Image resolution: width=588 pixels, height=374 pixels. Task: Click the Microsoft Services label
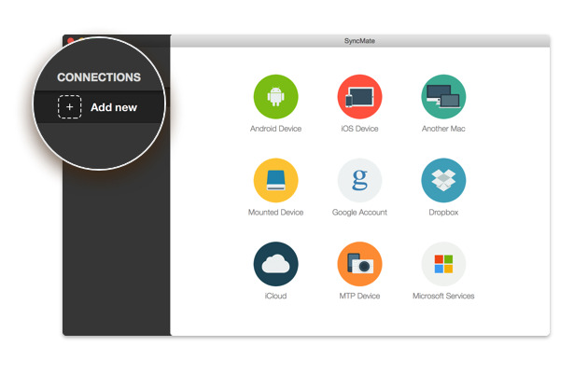443,296
